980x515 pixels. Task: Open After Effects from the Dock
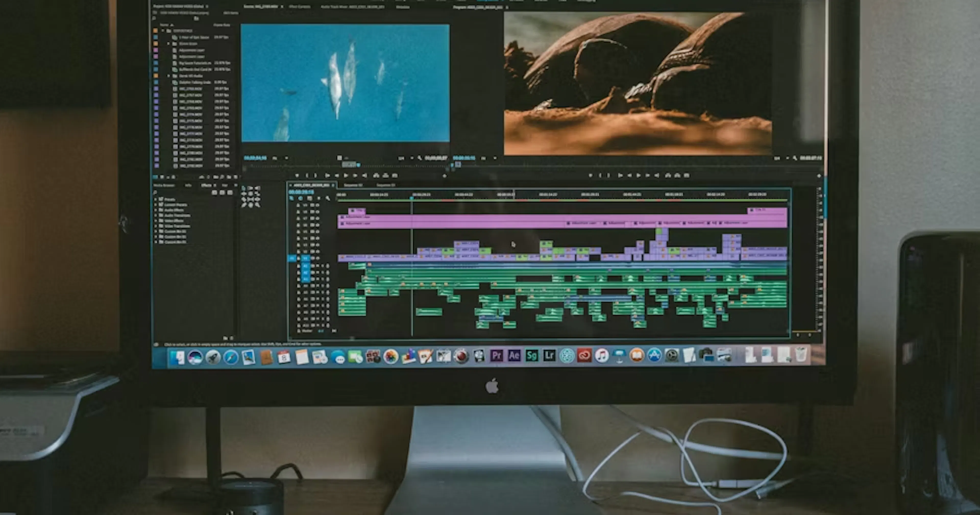tap(514, 356)
